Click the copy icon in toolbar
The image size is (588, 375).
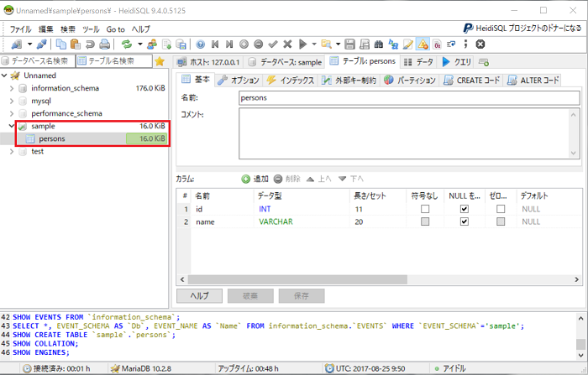tap(61, 44)
